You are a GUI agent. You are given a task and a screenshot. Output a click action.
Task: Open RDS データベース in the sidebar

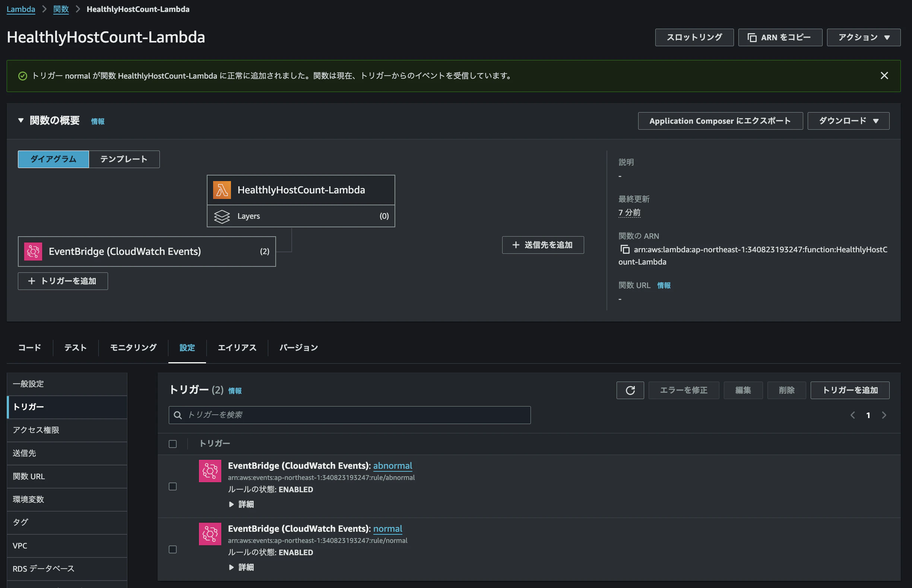coord(67,569)
